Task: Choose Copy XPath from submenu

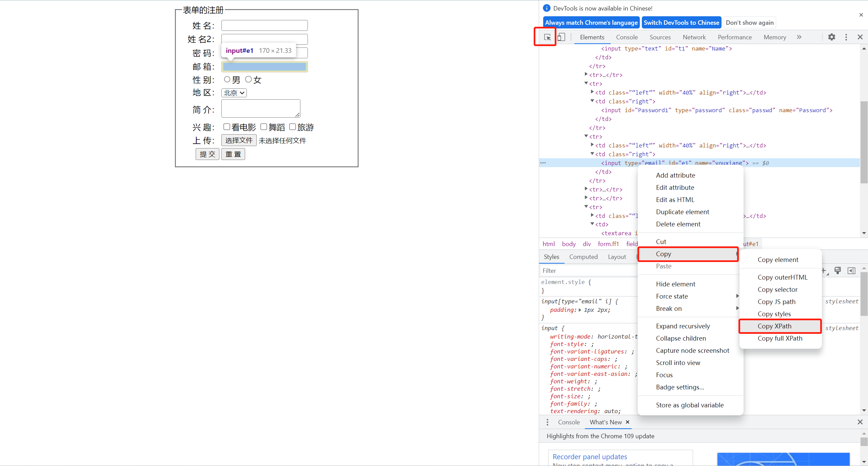Action: (780, 326)
